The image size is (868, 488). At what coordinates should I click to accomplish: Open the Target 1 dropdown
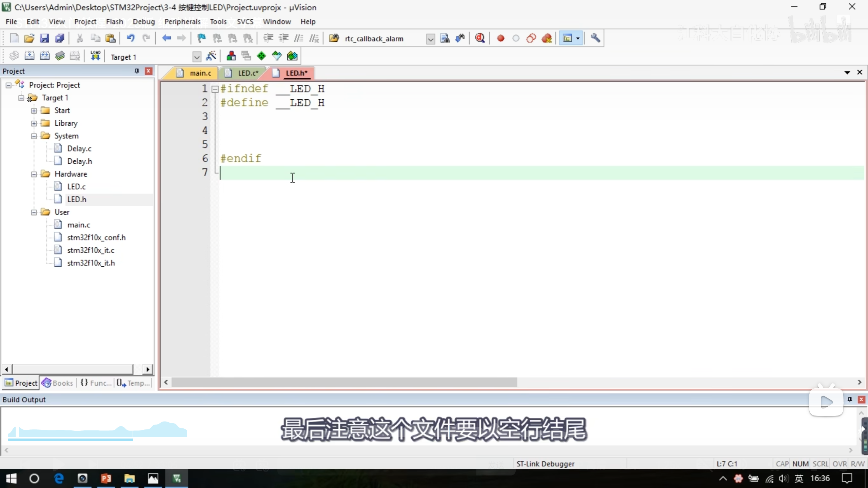coord(196,57)
